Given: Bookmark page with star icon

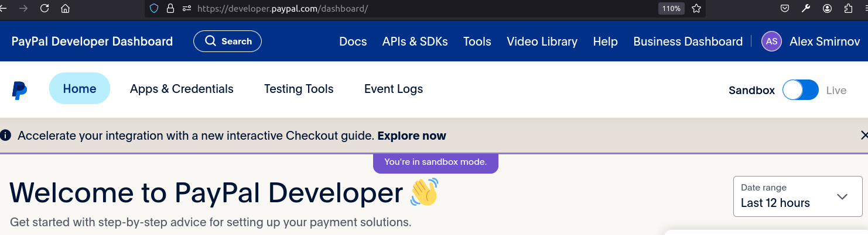Looking at the screenshot, I should click(696, 9).
